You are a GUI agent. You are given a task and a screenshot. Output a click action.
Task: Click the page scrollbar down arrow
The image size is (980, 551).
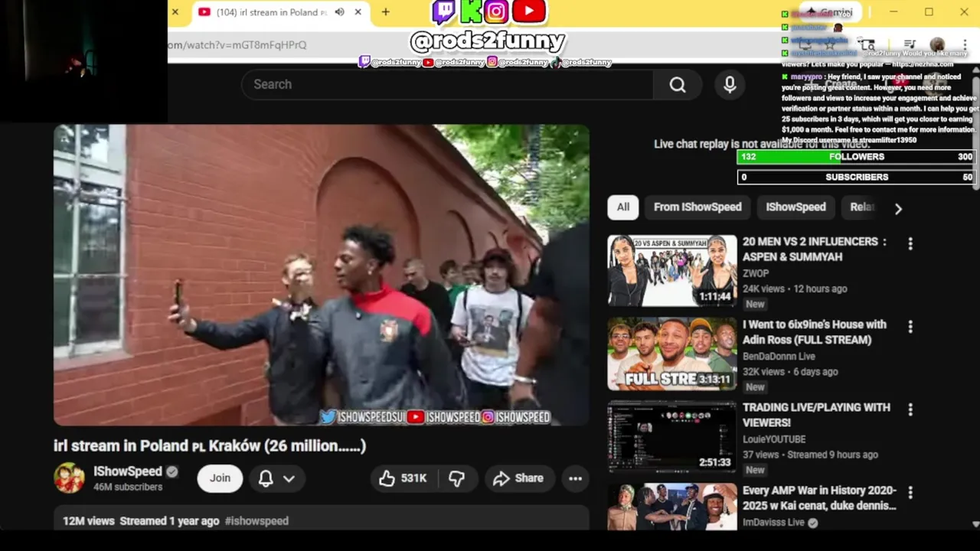click(x=975, y=524)
